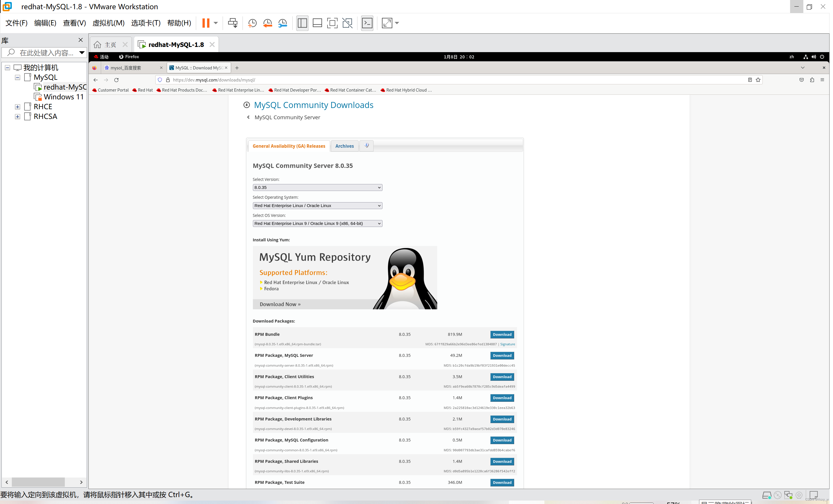
Task: Switch to the Archives tab
Action: click(x=344, y=146)
